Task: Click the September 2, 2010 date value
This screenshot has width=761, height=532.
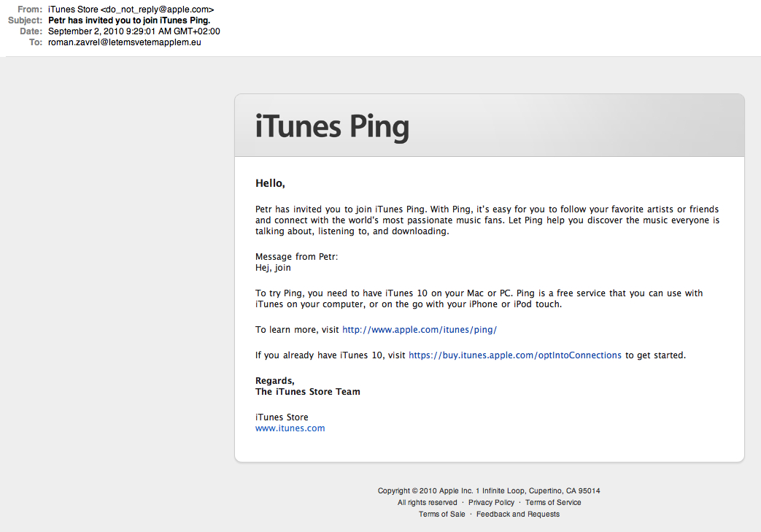Action: (134, 31)
